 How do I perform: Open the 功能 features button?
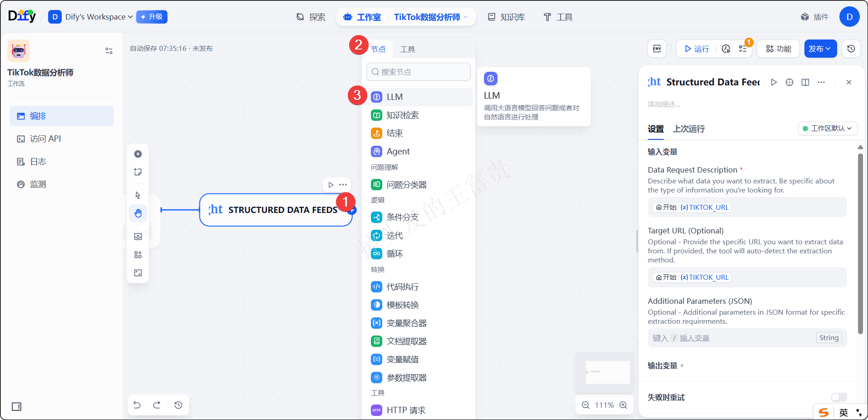point(779,49)
